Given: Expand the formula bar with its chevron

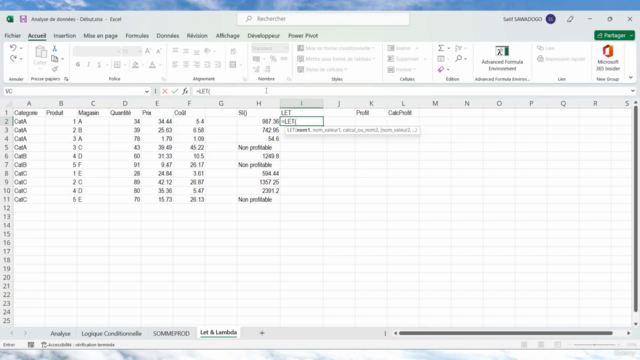Looking at the screenshot, I should 632,91.
